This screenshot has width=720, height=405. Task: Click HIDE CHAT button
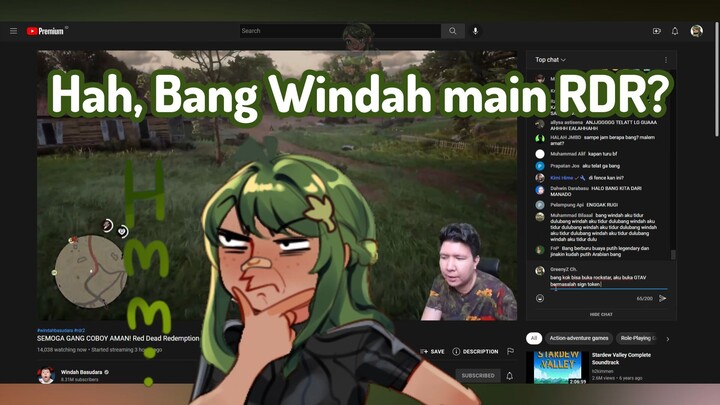(601, 315)
